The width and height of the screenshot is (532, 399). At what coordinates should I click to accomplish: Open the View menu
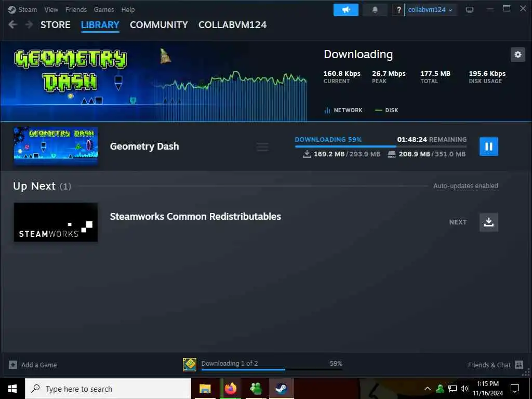51,9
